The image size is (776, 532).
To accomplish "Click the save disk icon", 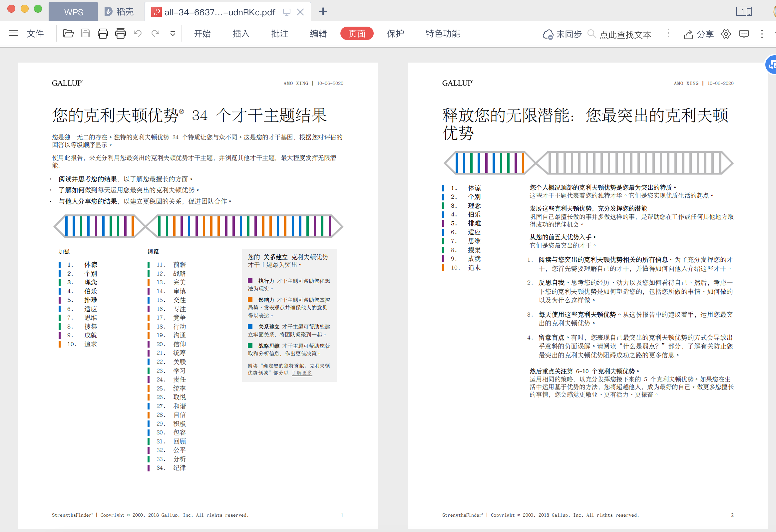I will (x=86, y=33).
